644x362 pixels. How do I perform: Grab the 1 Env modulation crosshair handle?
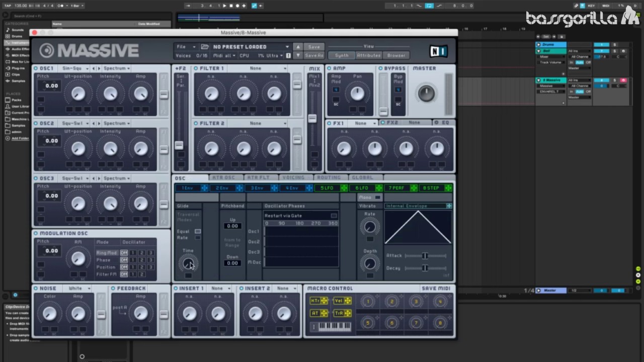[204, 188]
